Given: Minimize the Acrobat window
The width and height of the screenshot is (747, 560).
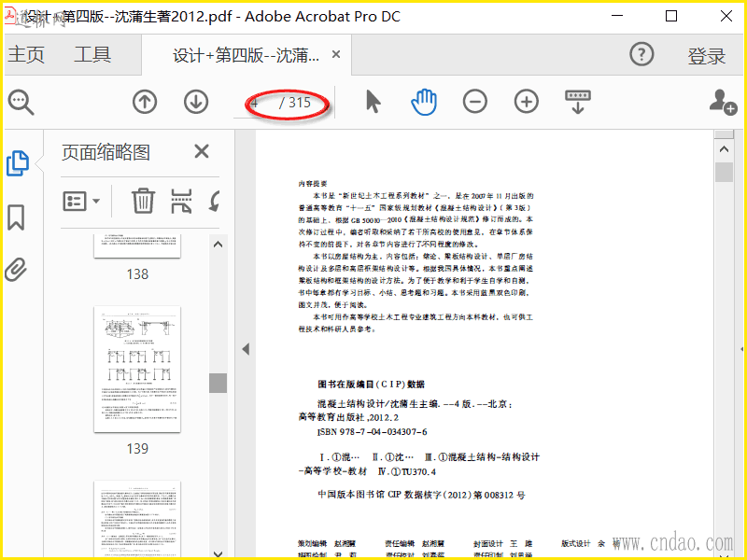Looking at the screenshot, I should (x=617, y=16).
